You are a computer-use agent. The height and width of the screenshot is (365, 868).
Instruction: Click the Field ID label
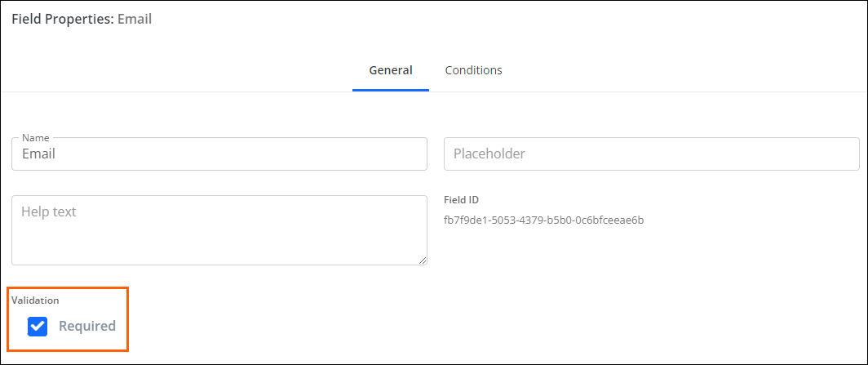click(461, 200)
